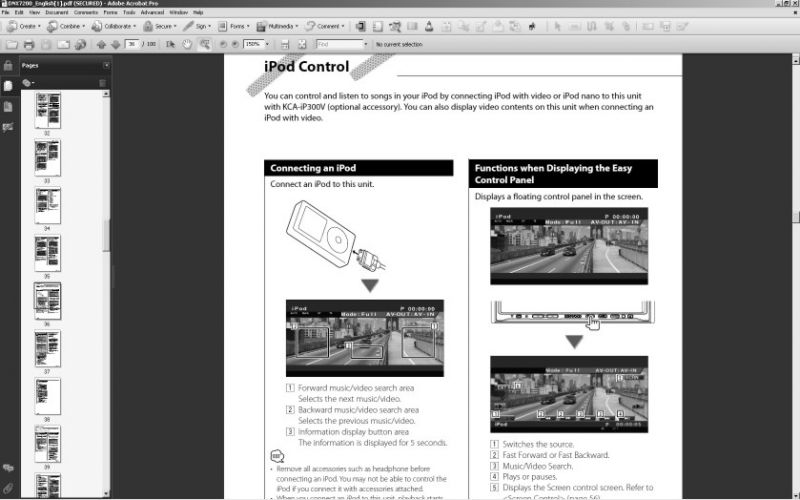Click the Find text field
This screenshot has width=800, height=500.
point(339,44)
